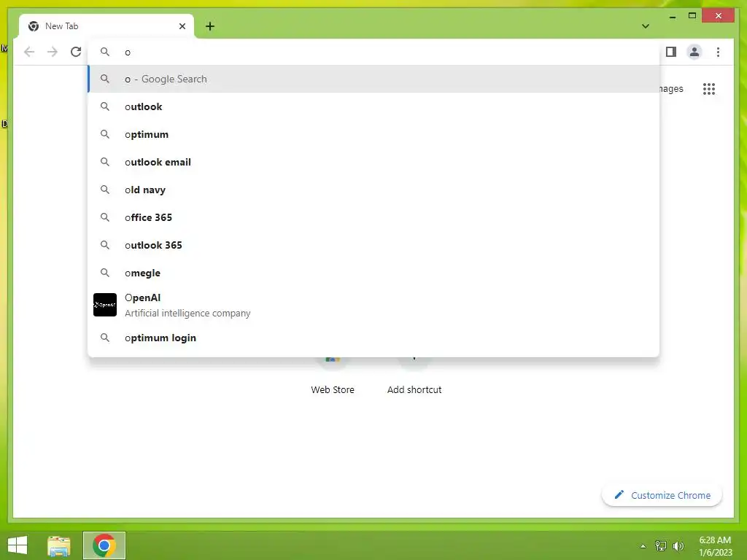Open the side panel icon
The height and width of the screenshot is (560, 747).
671,52
